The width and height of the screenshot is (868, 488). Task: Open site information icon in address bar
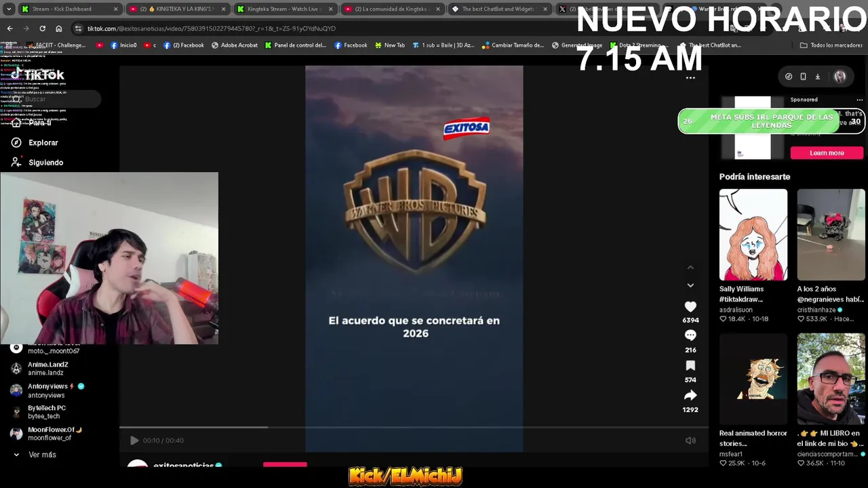click(79, 28)
